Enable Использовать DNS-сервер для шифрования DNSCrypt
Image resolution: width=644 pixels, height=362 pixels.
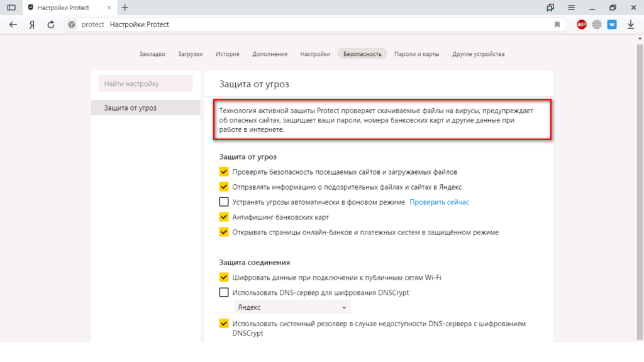224,292
